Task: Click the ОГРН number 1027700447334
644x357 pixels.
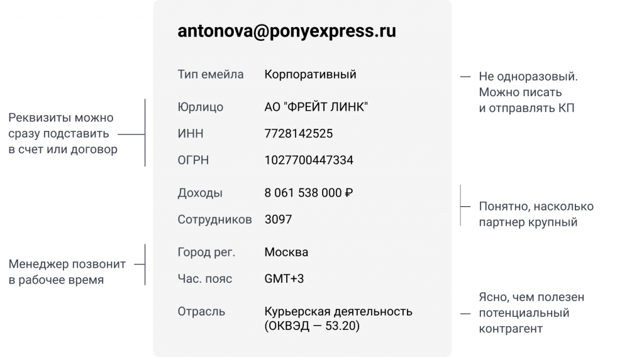Action: [309, 160]
